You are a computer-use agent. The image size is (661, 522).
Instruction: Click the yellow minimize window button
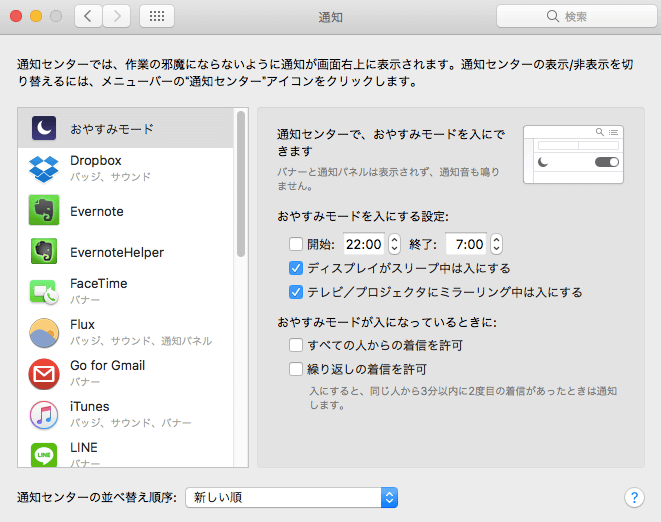[x=36, y=16]
